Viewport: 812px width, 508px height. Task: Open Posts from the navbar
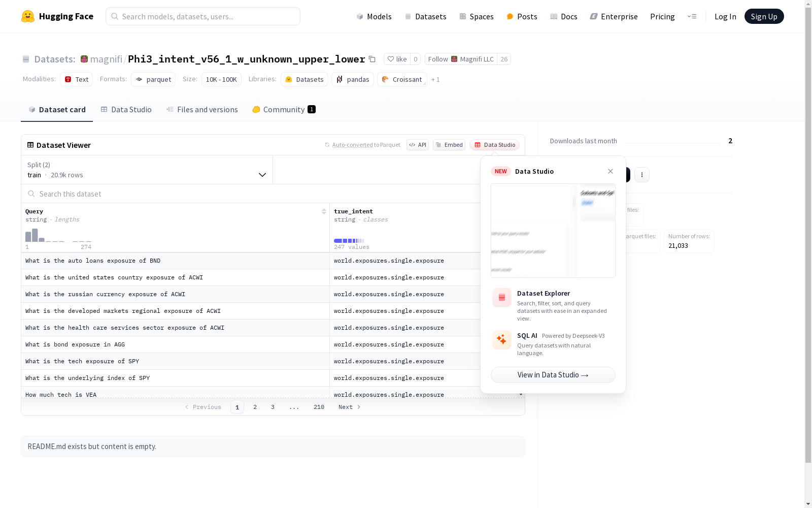[522, 16]
